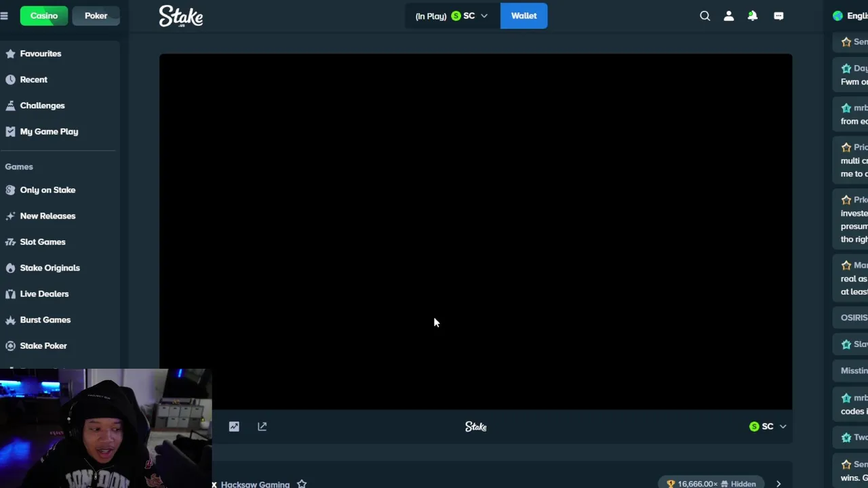Open the Wallet button
The height and width of the screenshot is (488, 868).
coord(524,16)
